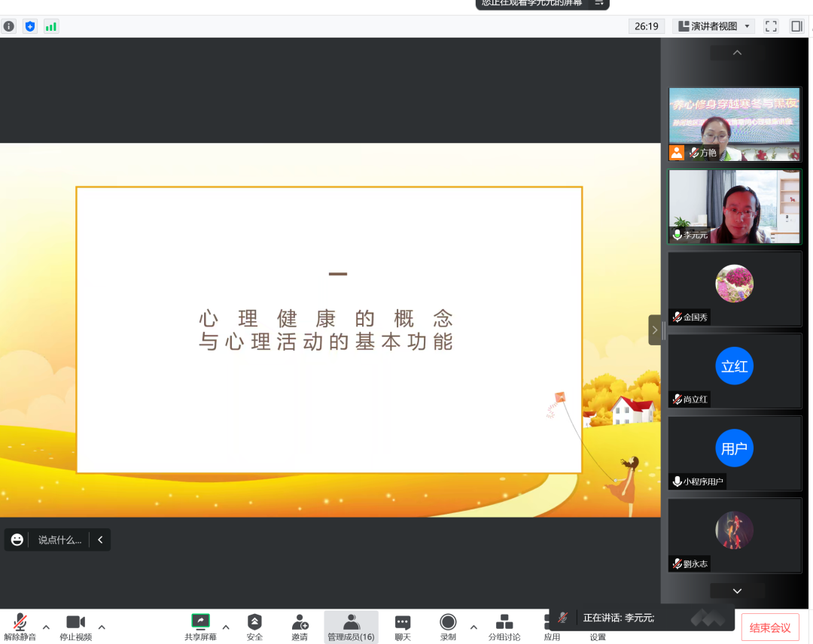Click the End Meeting (结束会议) button
Screen dimensions: 813x644
[x=770, y=628]
